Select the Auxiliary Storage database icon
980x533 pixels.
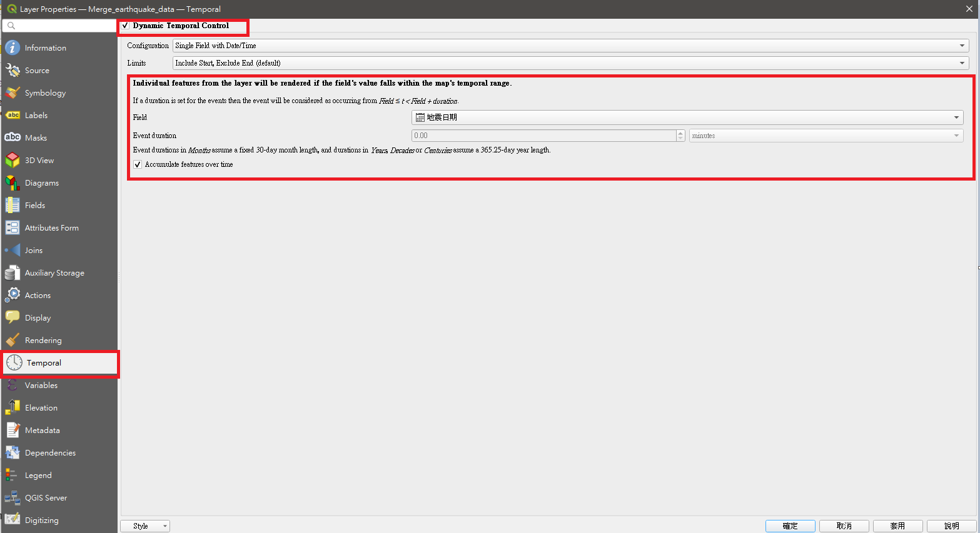pos(13,273)
